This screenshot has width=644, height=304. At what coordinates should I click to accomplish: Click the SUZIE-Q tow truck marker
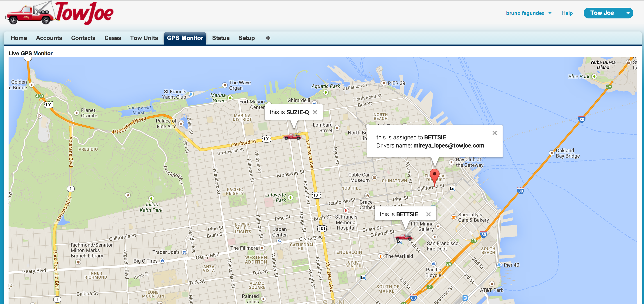pyautogui.click(x=292, y=136)
